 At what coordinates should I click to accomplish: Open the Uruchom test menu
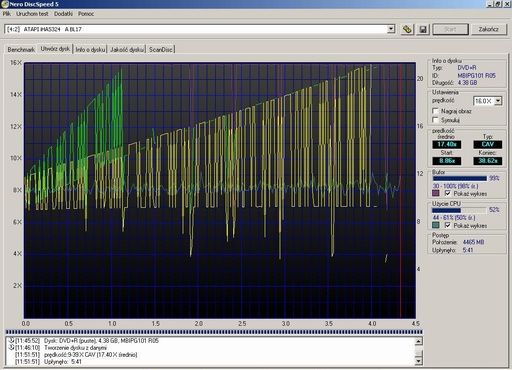[32, 14]
